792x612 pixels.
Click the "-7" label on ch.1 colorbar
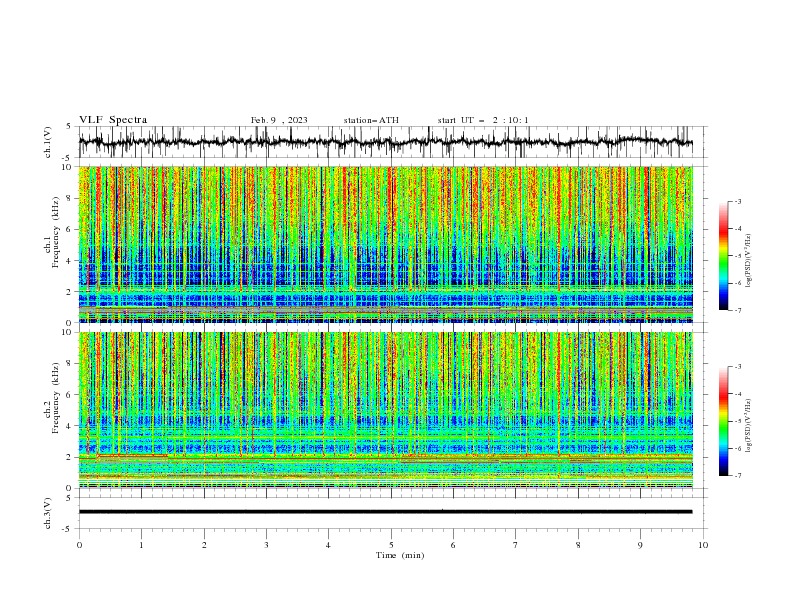click(738, 311)
